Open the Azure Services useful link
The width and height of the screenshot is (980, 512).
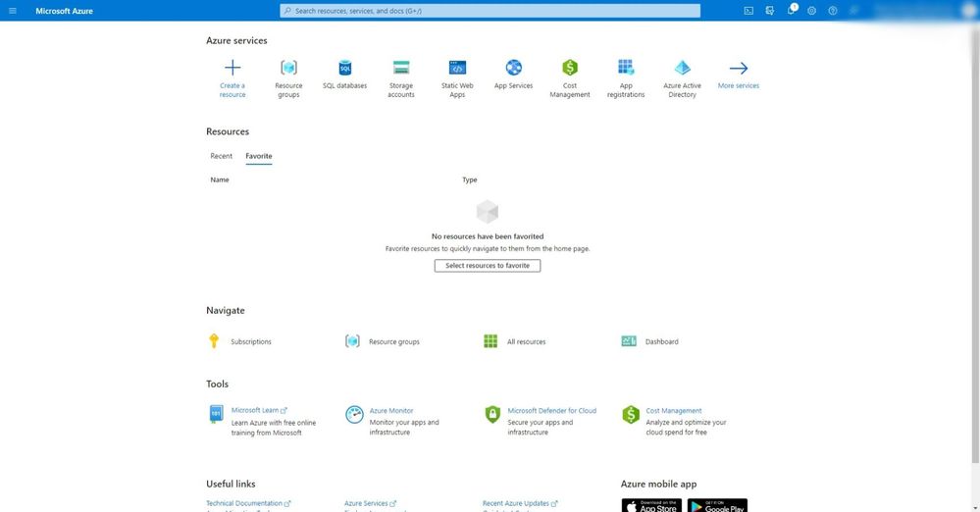pos(370,503)
